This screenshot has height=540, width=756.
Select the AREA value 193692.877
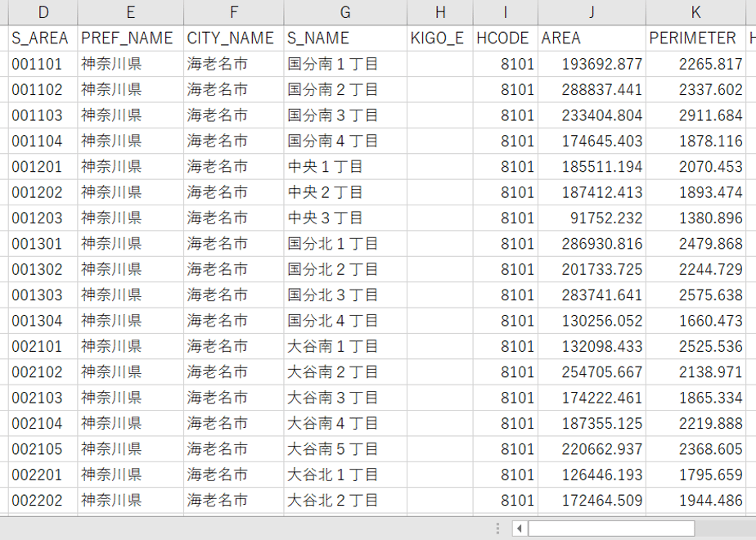coord(592,64)
